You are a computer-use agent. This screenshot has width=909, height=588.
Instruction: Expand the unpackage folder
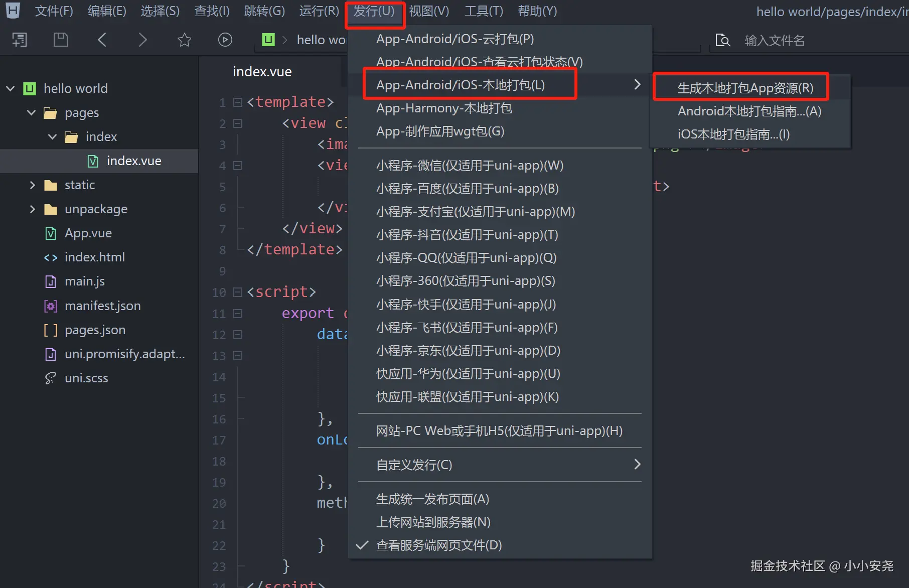tap(32, 209)
